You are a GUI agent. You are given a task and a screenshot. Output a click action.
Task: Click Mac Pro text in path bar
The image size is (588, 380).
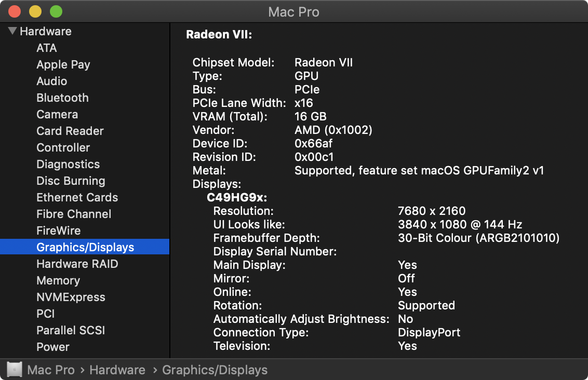pyautogui.click(x=51, y=370)
